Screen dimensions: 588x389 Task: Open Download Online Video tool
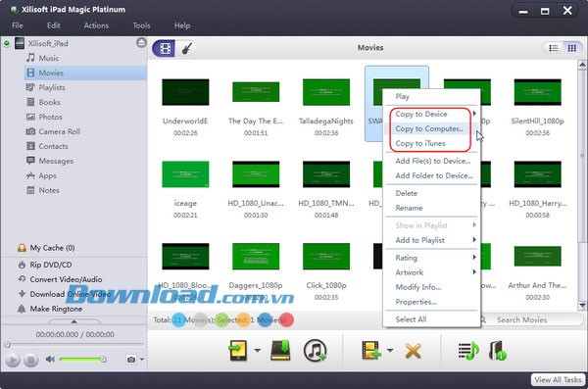point(71,294)
